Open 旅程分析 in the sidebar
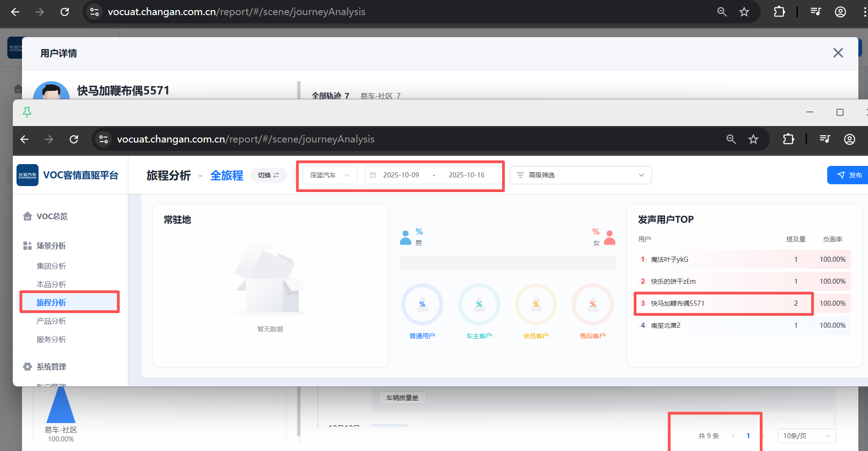The width and height of the screenshot is (868, 451). point(51,302)
